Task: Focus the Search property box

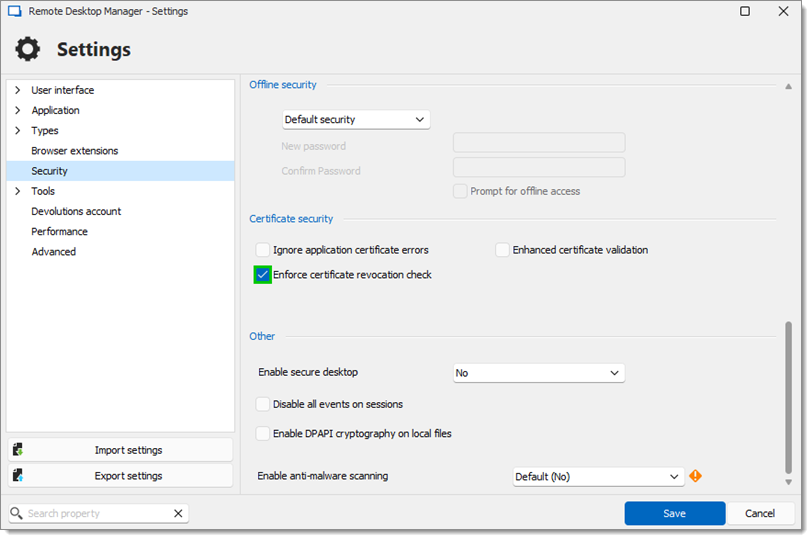Action: point(98,513)
